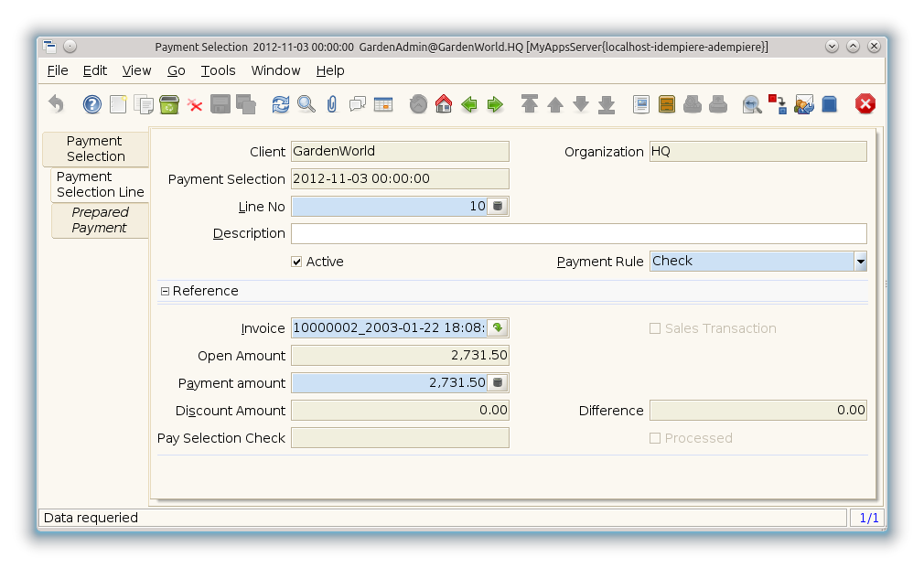This screenshot has height=568, width=924.
Task: Toggle the Processed checkbox
Action: click(655, 438)
